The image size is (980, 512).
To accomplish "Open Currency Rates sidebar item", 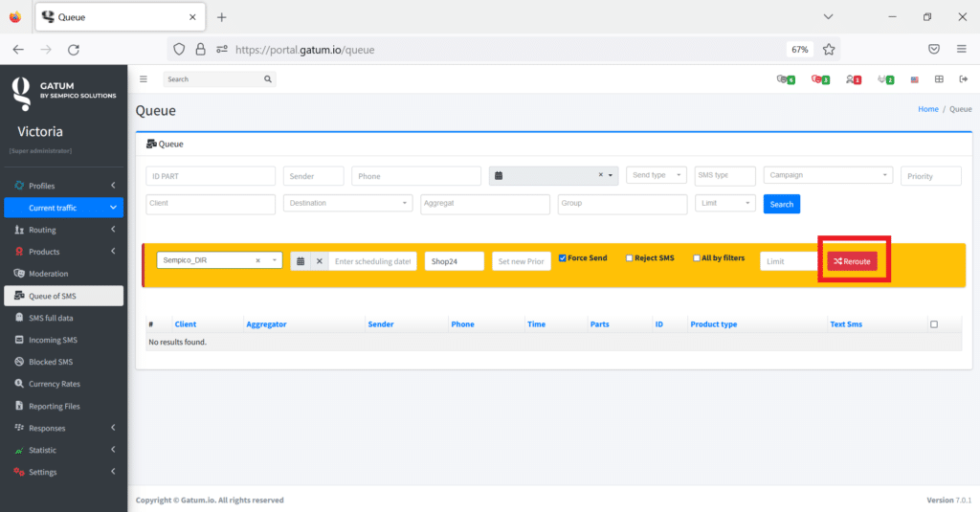I will 64,384.
